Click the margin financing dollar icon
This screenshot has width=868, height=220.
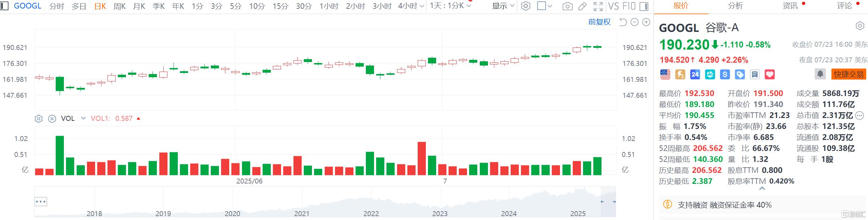(668, 204)
